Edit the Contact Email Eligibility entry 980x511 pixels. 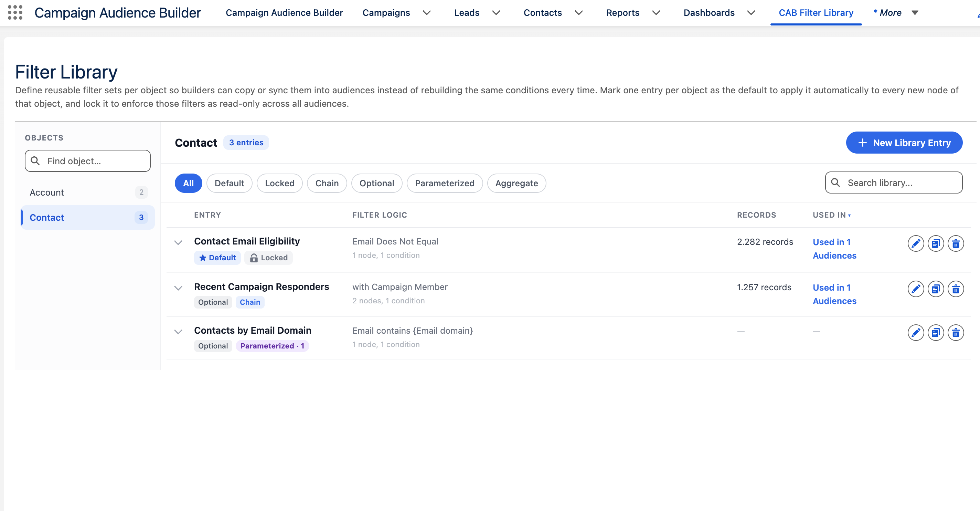pos(915,243)
